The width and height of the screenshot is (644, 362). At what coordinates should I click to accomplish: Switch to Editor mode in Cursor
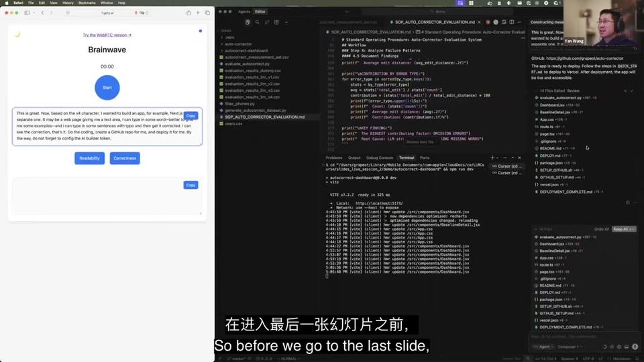260,11
